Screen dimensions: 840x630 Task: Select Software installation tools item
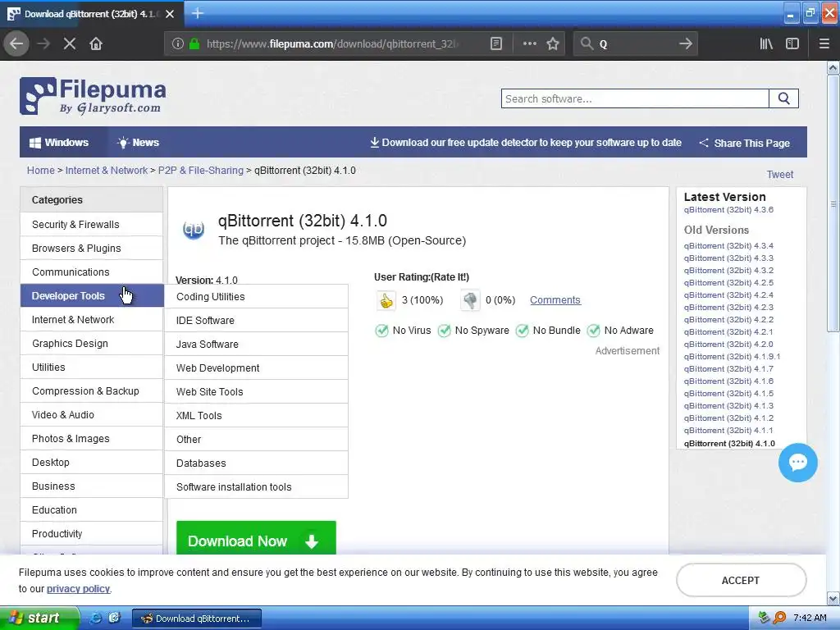pos(256,486)
